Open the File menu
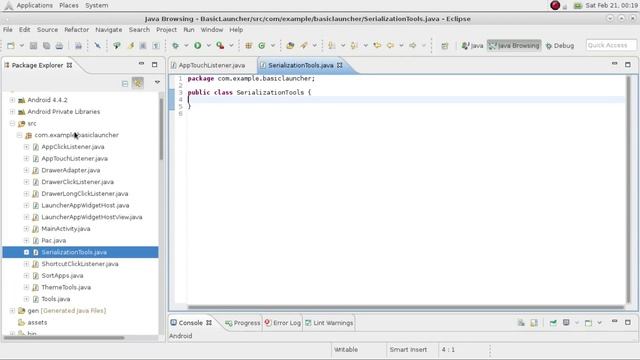This screenshot has height=360, width=640. pos(8,30)
